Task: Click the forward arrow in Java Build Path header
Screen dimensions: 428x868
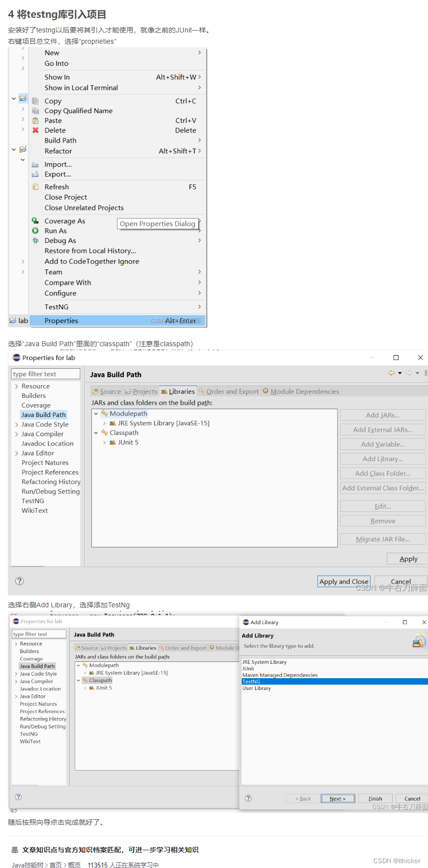Action: (409, 373)
